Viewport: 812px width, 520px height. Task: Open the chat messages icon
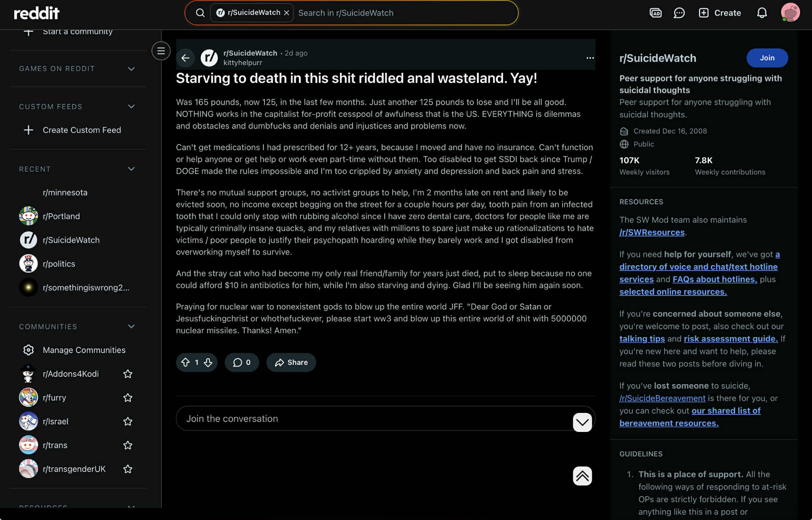(679, 13)
